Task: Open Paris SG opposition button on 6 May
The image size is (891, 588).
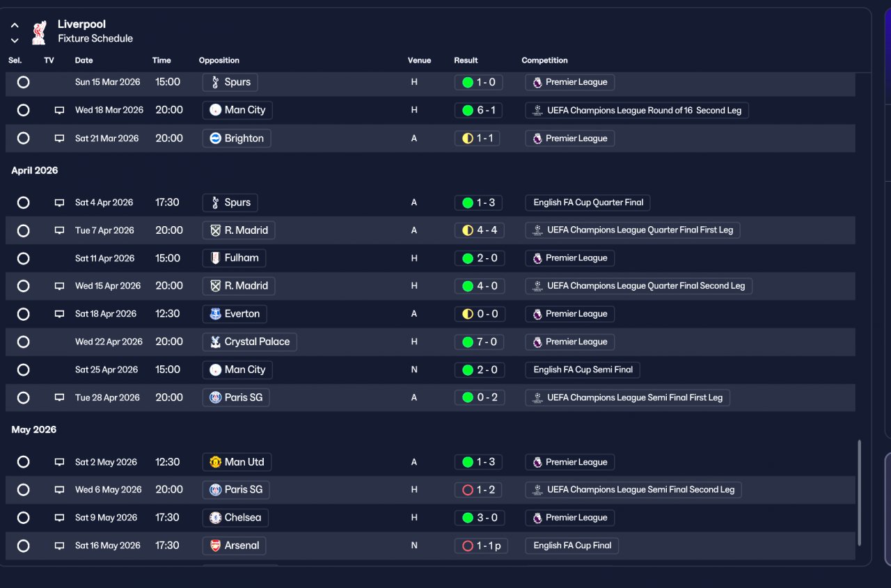Action: click(x=236, y=490)
